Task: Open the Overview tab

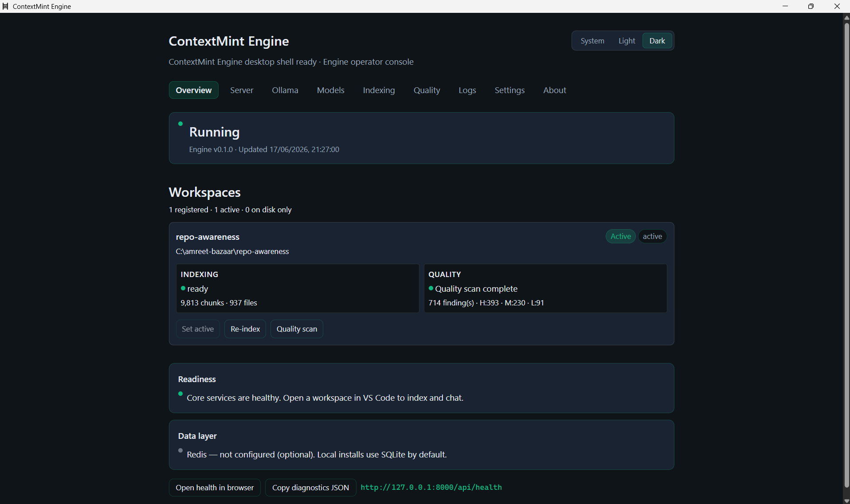Action: tap(194, 90)
